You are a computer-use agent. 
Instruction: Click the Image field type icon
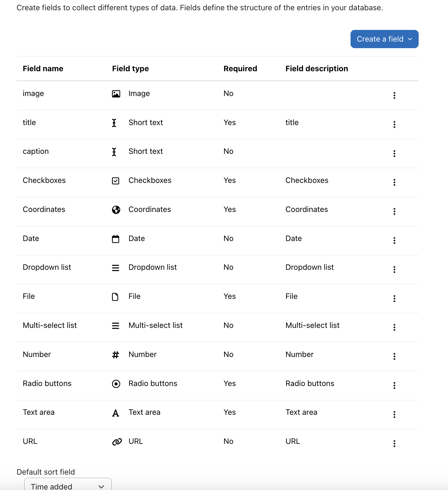point(116,94)
